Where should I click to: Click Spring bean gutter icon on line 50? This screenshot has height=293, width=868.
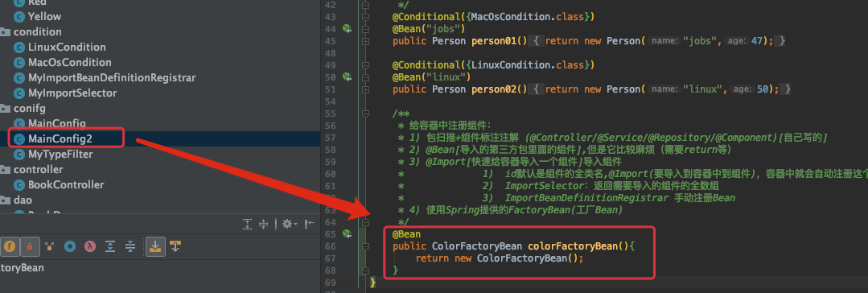coord(347,77)
